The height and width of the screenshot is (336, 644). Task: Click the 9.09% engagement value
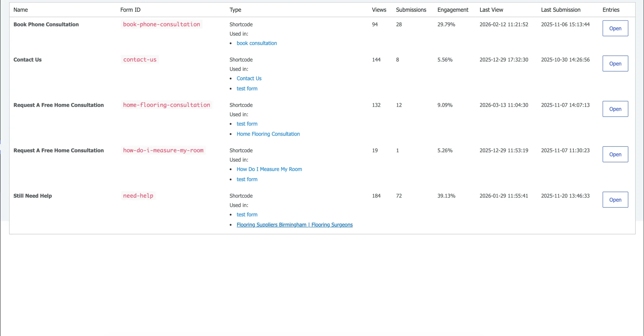[445, 105]
